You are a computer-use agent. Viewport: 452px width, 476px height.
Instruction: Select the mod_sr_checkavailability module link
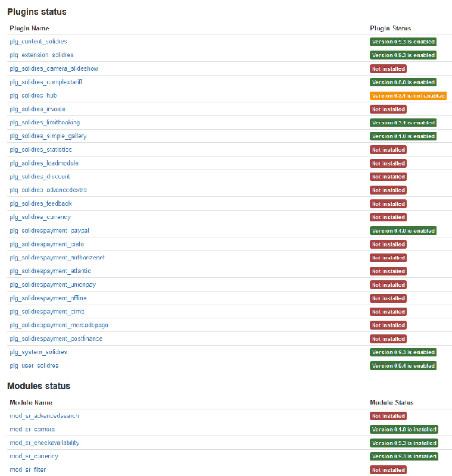coord(44,443)
